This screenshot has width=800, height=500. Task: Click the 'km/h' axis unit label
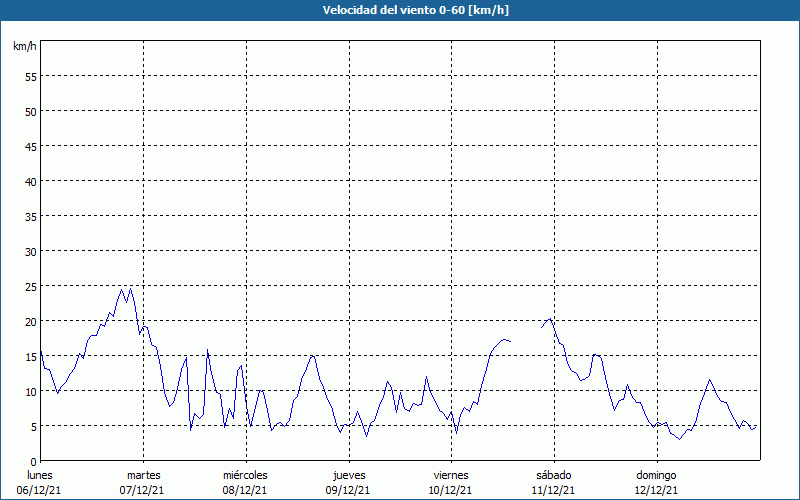(x=24, y=46)
